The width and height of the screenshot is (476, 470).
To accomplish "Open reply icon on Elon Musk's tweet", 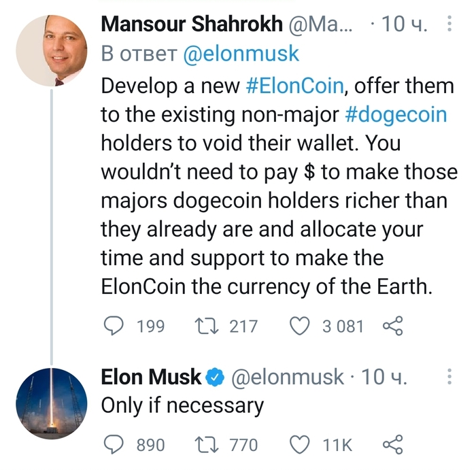I will 114,444.
